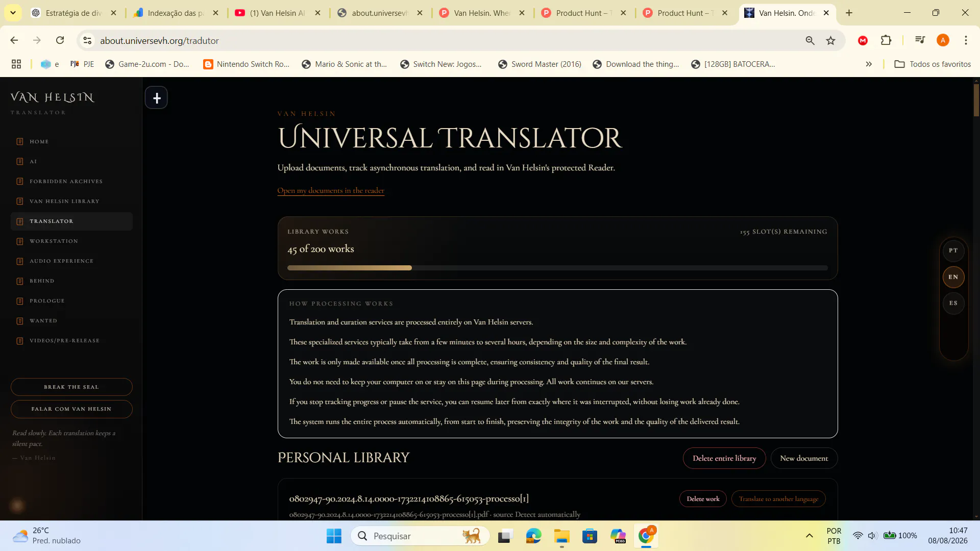
Task: Open Microsoft Store from the taskbar
Action: coord(590,536)
